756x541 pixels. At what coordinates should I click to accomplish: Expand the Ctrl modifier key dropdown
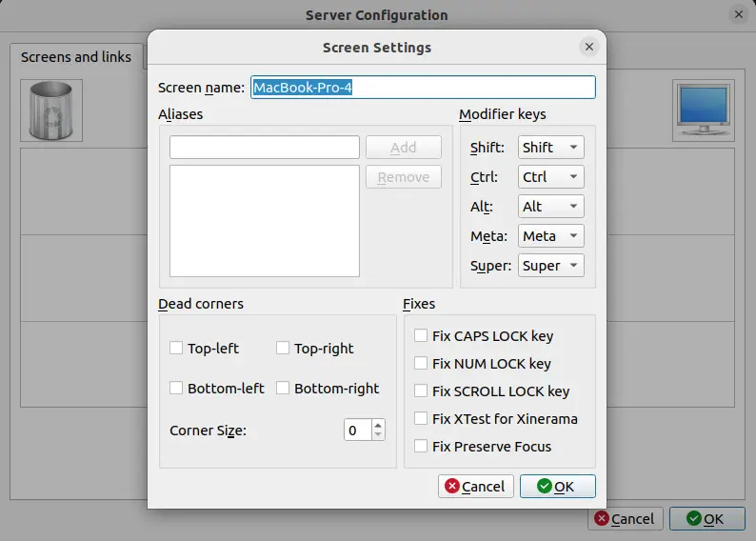(550, 177)
